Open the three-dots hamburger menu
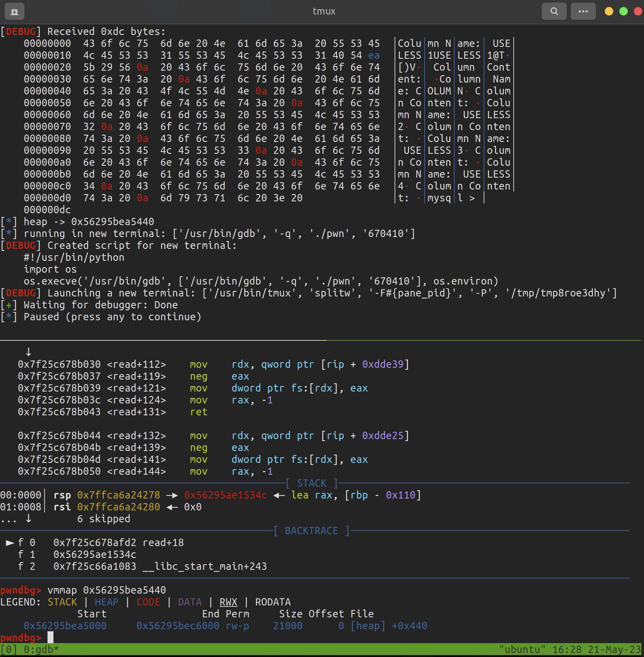Viewport: 644px width, 657px height. [x=583, y=12]
